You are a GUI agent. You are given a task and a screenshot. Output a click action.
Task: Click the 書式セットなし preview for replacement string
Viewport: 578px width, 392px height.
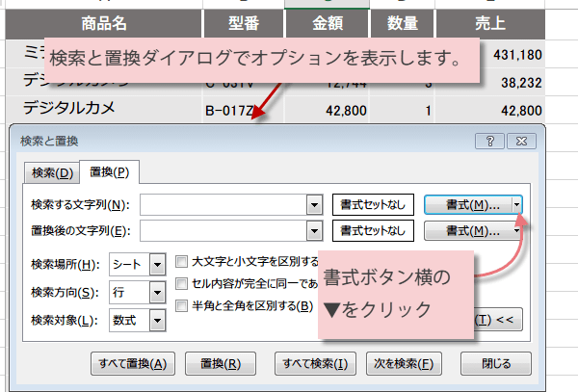coord(373,230)
